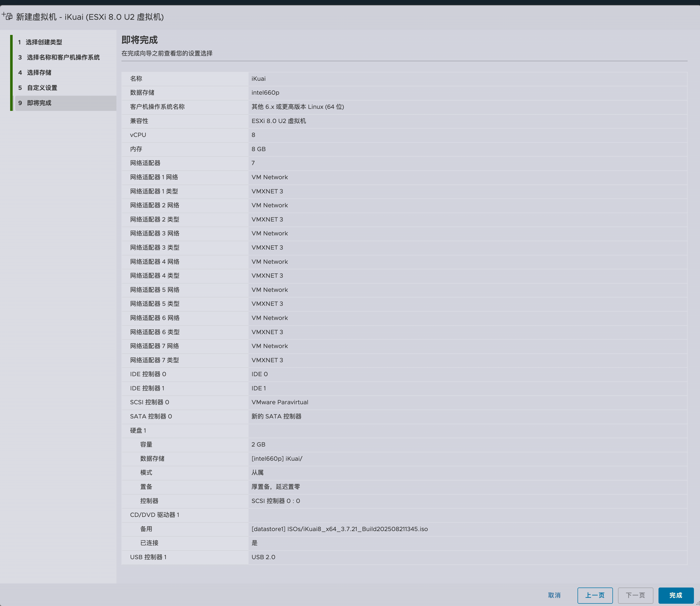This screenshot has height=606, width=700.
Task: Click the CD/DVD 驱动器 1 row
Action: (x=154, y=515)
